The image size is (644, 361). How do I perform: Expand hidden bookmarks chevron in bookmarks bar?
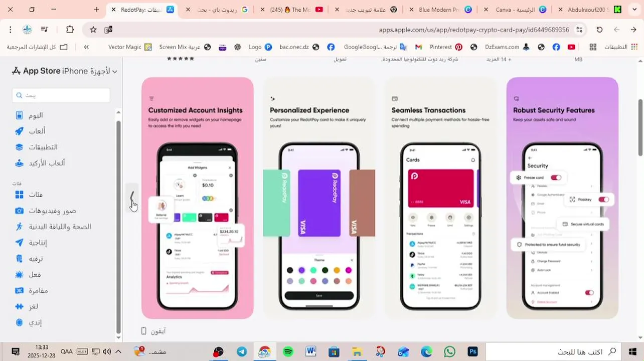[x=86, y=47]
